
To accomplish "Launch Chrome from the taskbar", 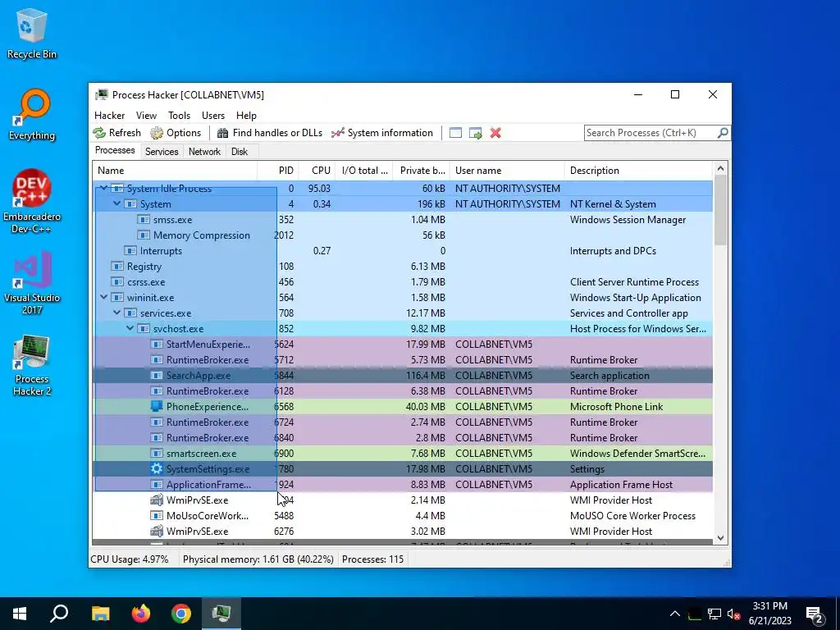I will 181,614.
